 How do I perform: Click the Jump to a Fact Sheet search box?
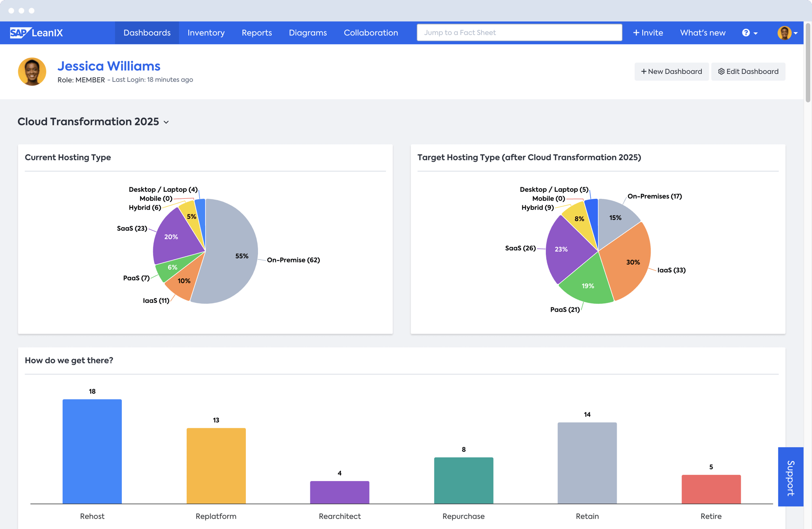(x=519, y=32)
